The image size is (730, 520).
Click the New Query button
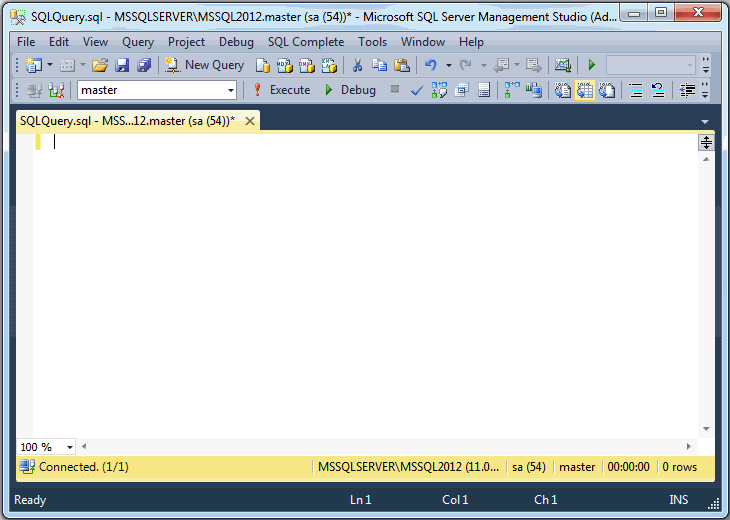coord(205,65)
